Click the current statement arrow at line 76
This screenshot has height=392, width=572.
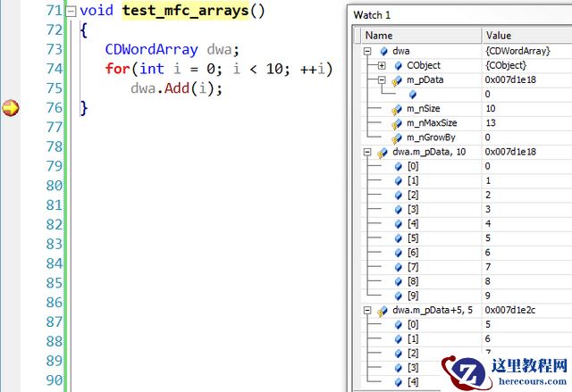coord(11,108)
